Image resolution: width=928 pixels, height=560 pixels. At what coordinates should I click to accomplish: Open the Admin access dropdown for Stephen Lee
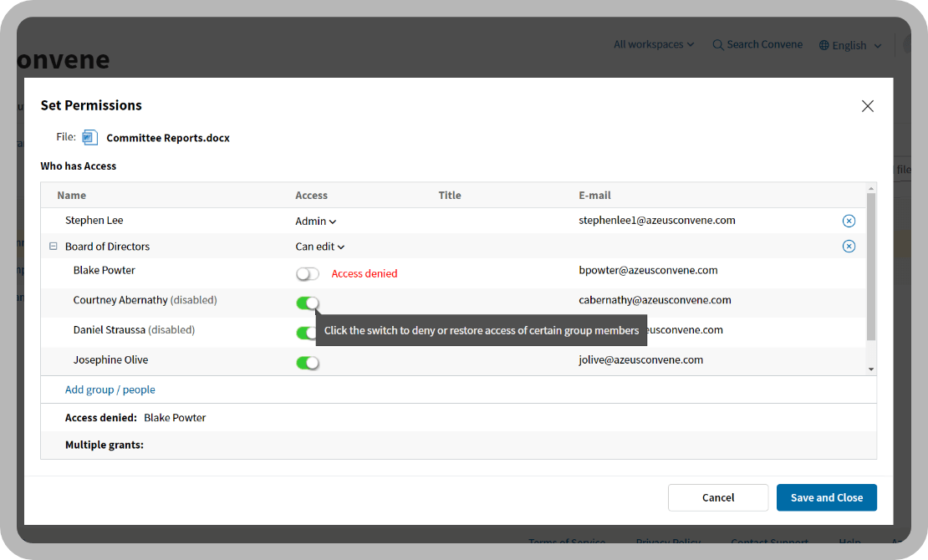[x=315, y=221]
